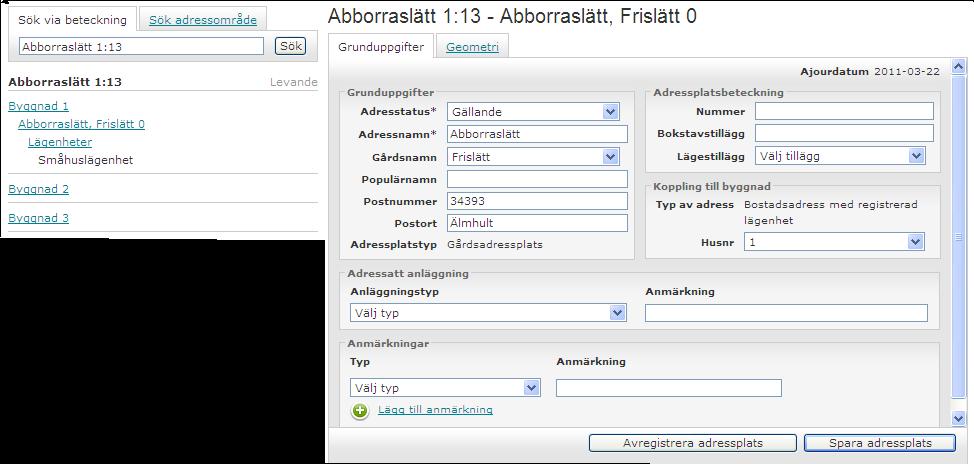Click the scroll down arrow of form scrollbar
974x464 pixels.
pos(958,419)
